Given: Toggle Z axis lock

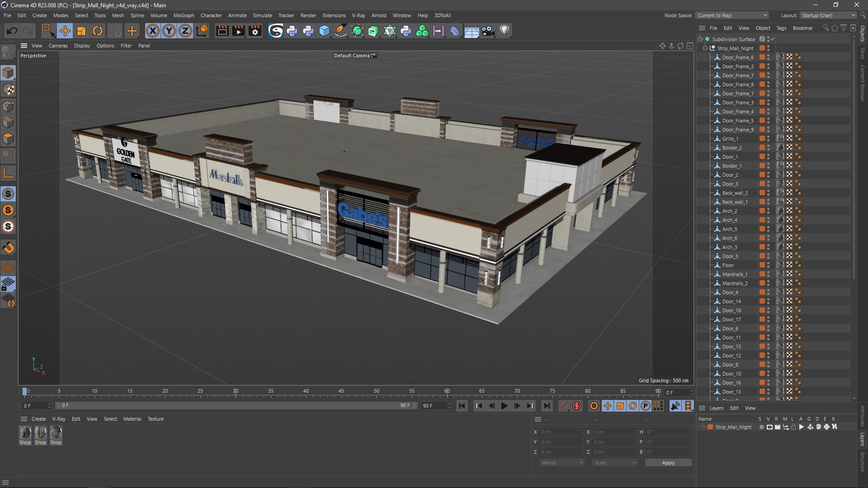Looking at the screenshot, I should 185,31.
